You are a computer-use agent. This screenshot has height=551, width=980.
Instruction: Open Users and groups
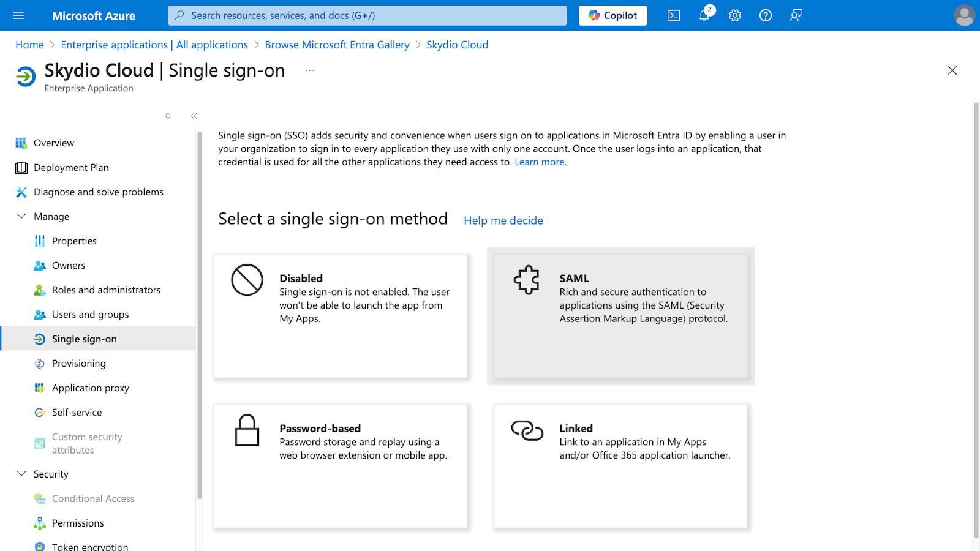pos(98,314)
